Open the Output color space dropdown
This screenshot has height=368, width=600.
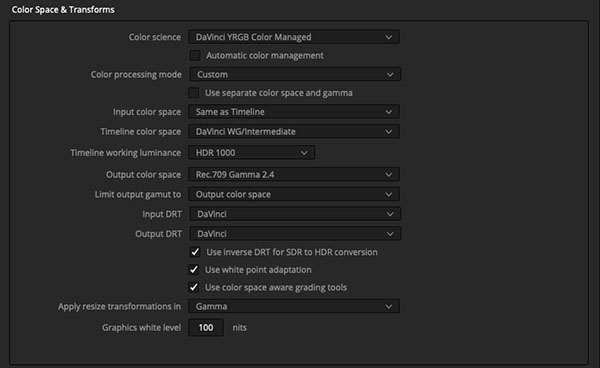pos(294,174)
